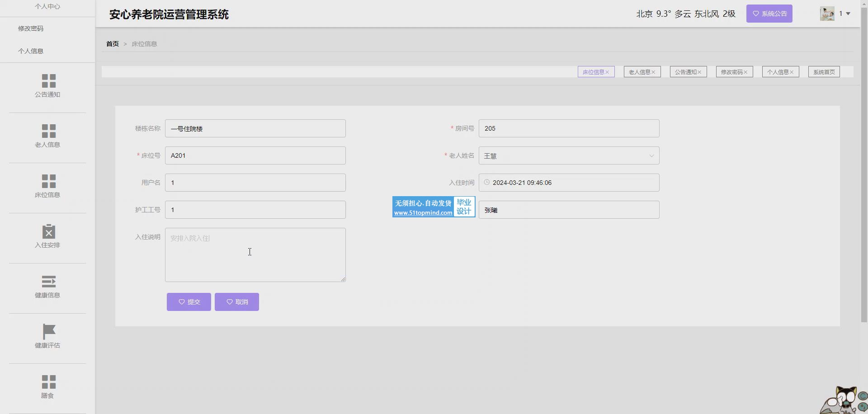The width and height of the screenshot is (868, 414).
Task: Switch to the 系统首页 tab
Action: point(824,72)
